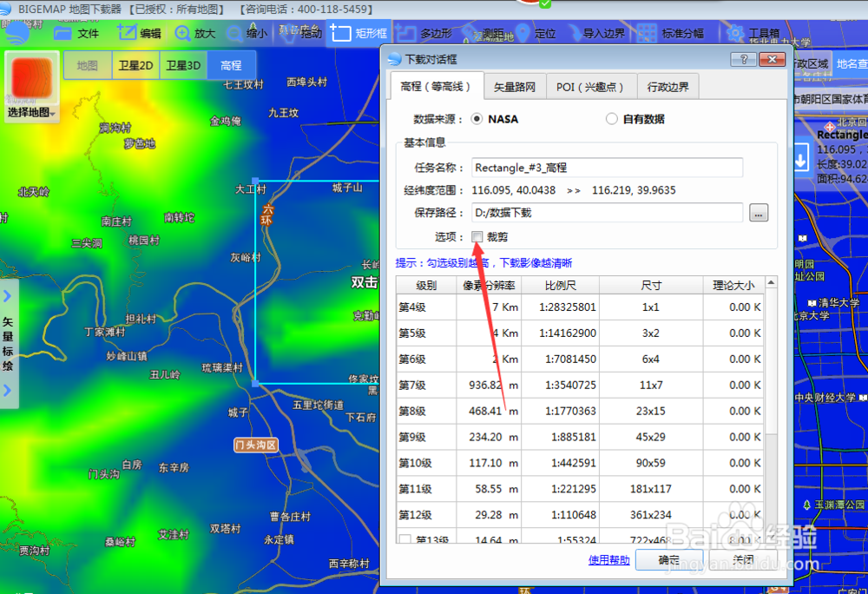Click the 确定 confirm button
The image size is (868, 594).
tap(669, 559)
